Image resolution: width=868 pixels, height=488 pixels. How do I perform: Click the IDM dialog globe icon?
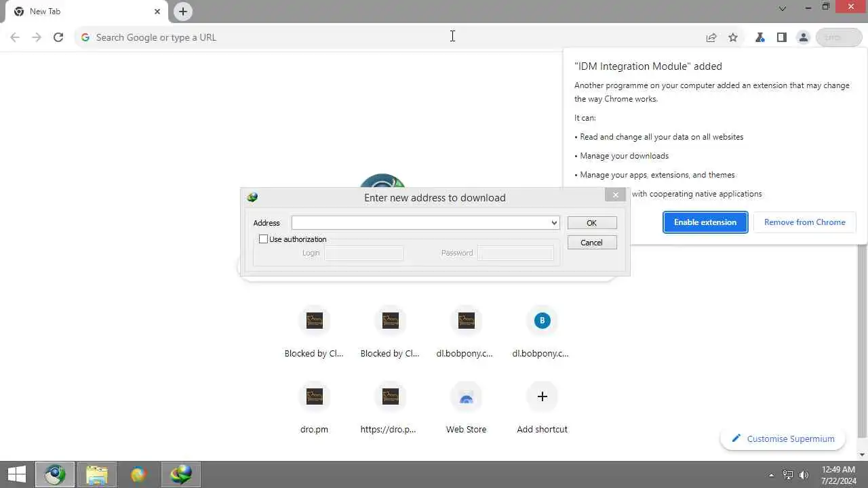[253, 197]
